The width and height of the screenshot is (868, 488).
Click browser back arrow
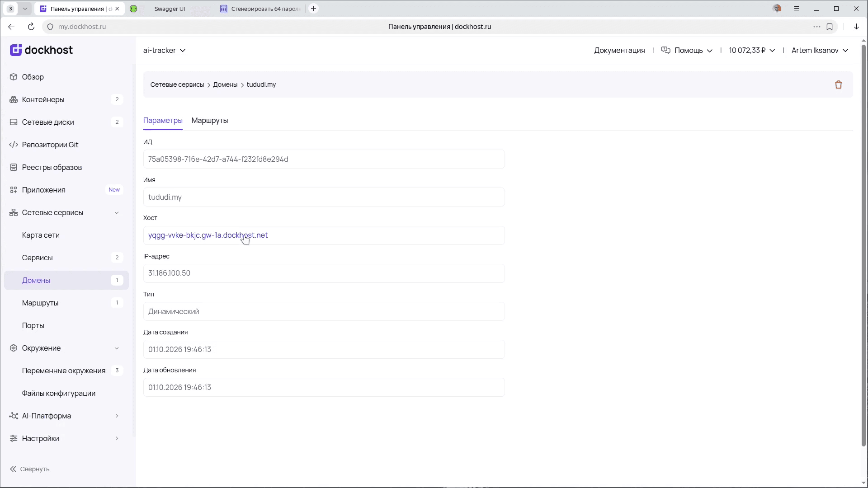click(11, 27)
